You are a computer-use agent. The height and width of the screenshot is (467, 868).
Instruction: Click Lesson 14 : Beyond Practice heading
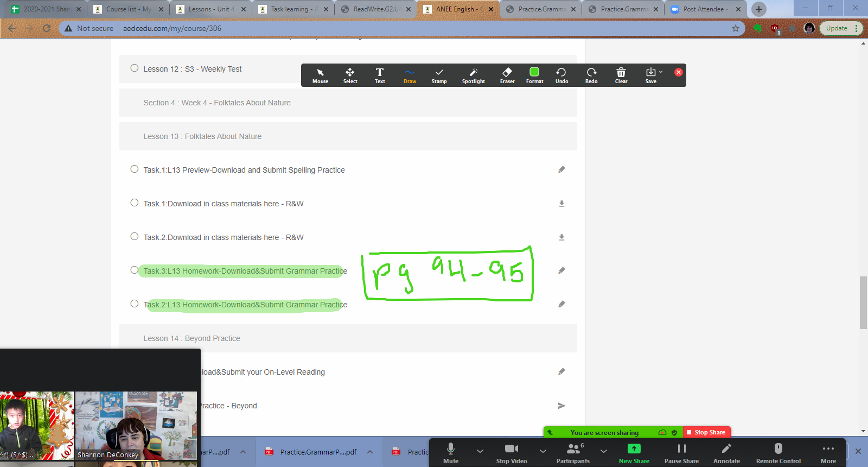pyautogui.click(x=192, y=338)
